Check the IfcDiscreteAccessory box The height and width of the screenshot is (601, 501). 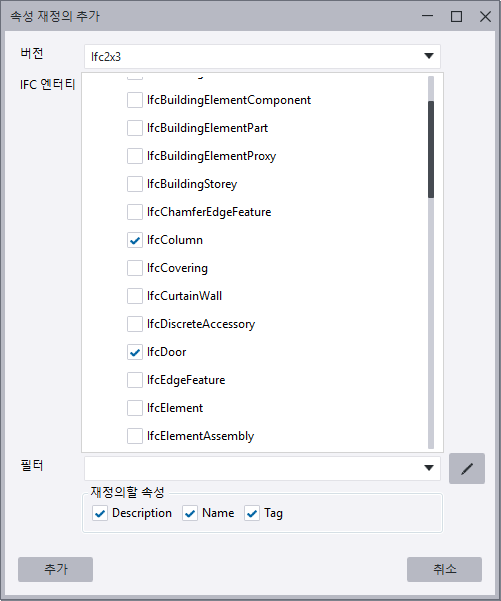click(135, 324)
